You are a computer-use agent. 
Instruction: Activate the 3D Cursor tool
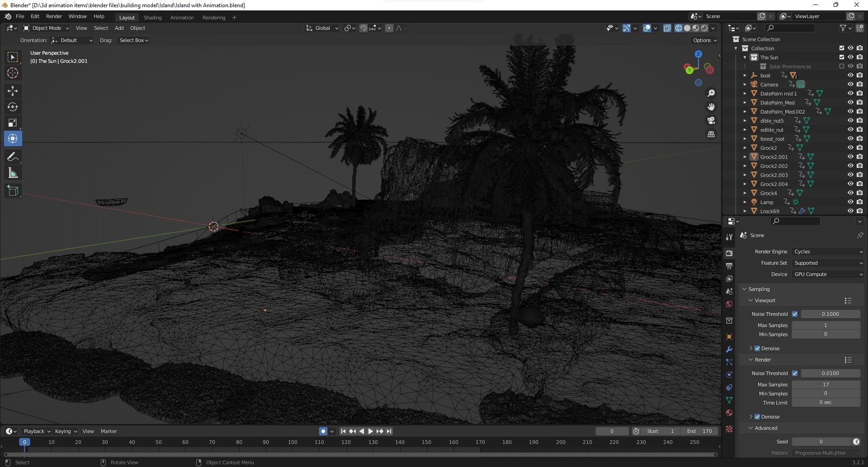pos(13,73)
